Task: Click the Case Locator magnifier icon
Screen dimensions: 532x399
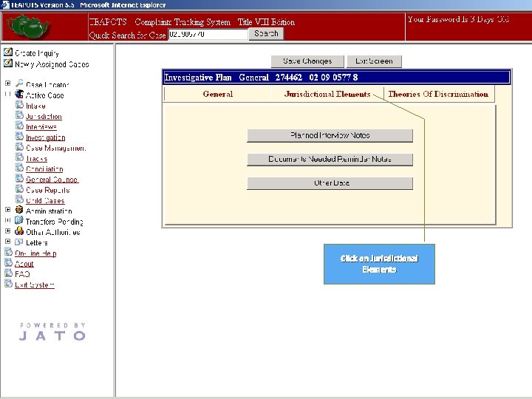Action: point(19,83)
